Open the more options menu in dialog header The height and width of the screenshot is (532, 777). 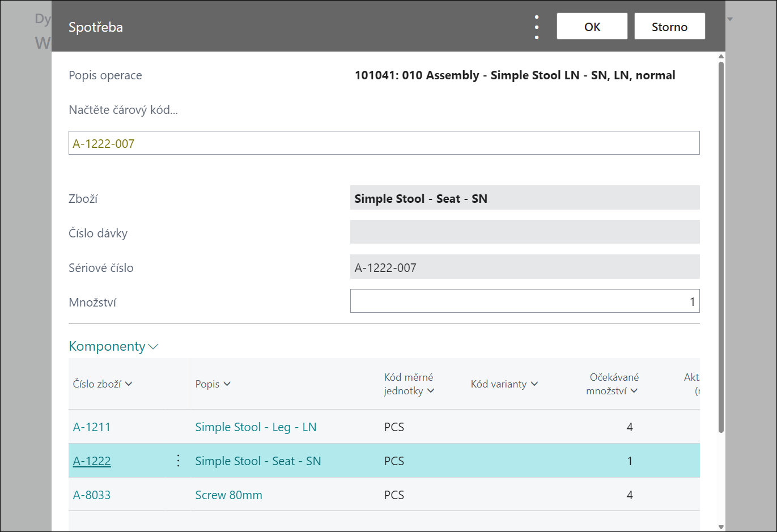(x=537, y=27)
